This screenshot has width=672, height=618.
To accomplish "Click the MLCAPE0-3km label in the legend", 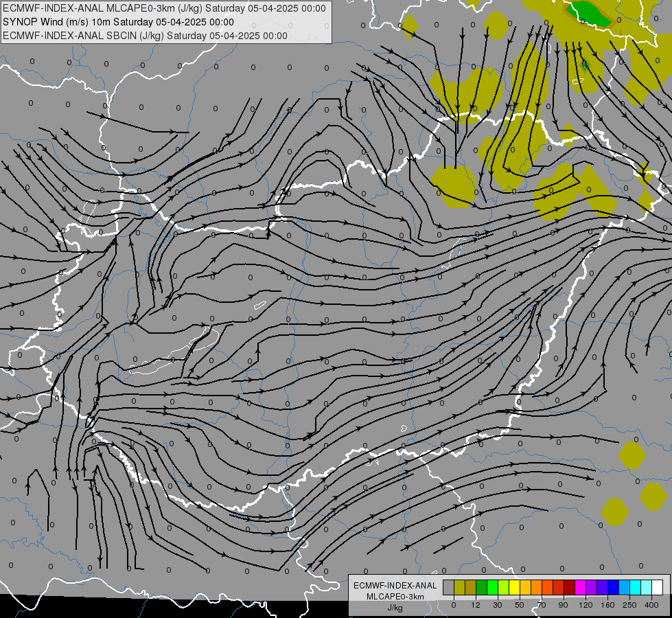I will click(x=395, y=596).
